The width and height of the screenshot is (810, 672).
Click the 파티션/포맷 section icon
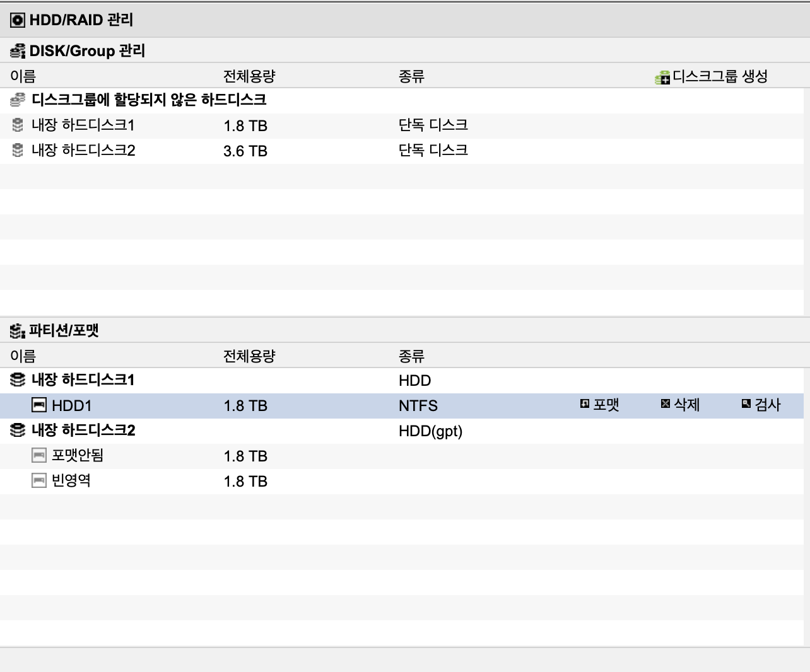[x=18, y=331]
